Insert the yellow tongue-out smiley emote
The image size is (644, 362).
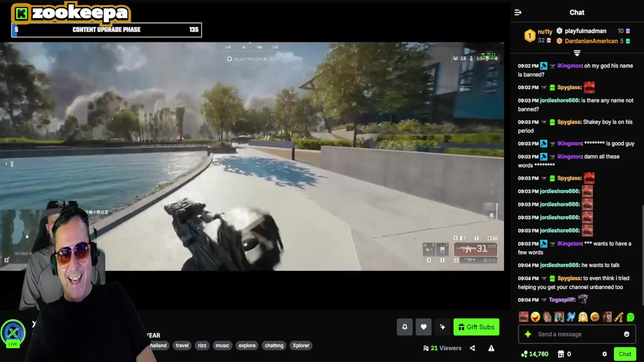point(535,317)
